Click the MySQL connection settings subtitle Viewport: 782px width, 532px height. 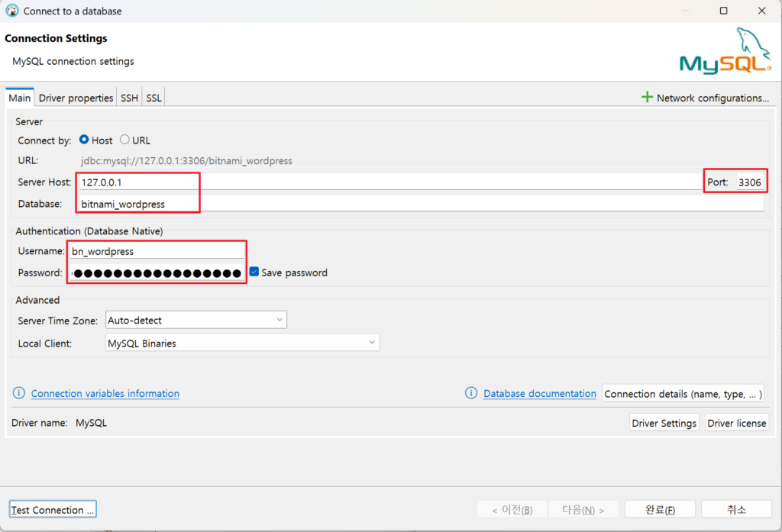point(73,61)
